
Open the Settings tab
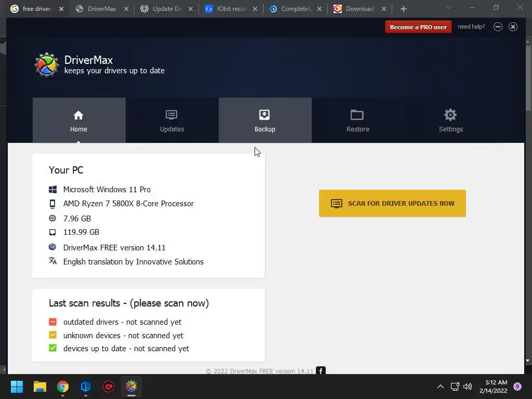pos(451,120)
